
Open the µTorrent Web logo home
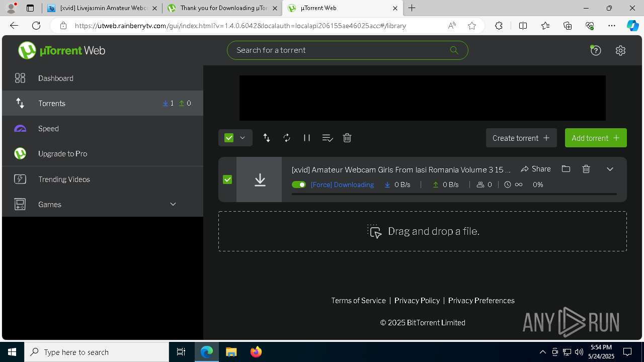(61, 50)
